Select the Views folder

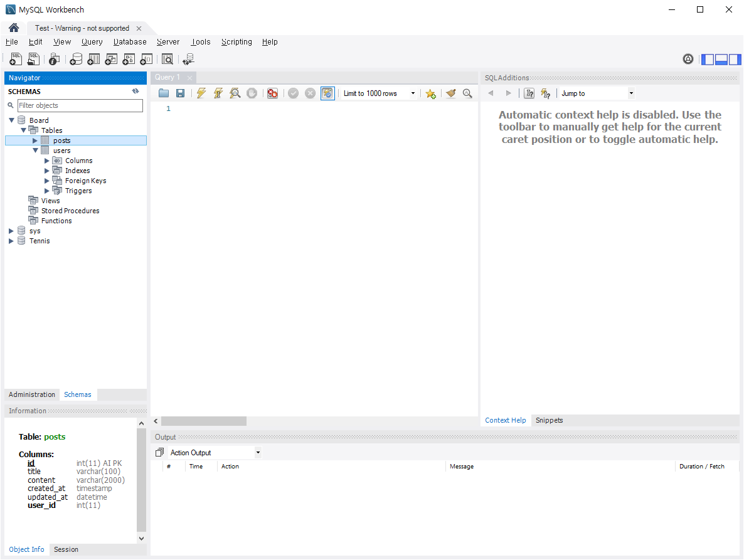click(x=50, y=201)
